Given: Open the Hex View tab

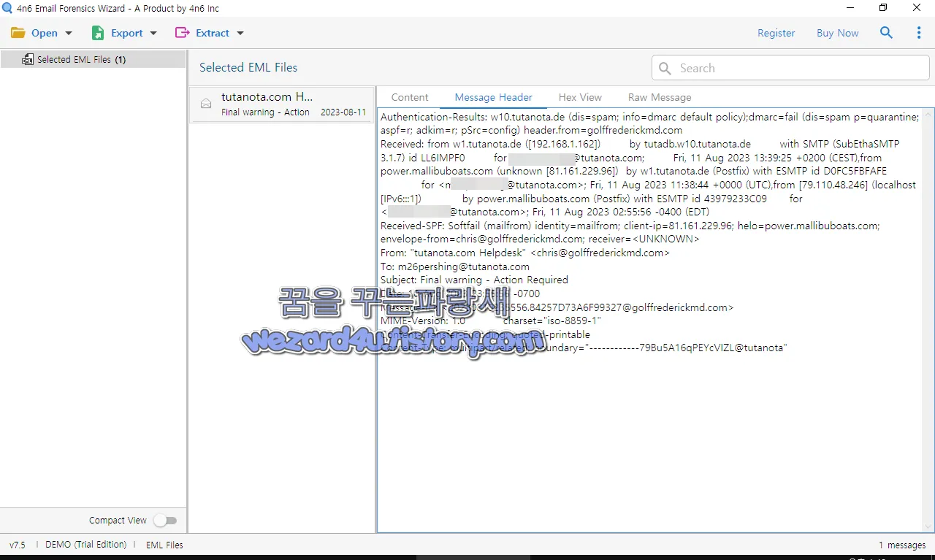Looking at the screenshot, I should (x=580, y=97).
